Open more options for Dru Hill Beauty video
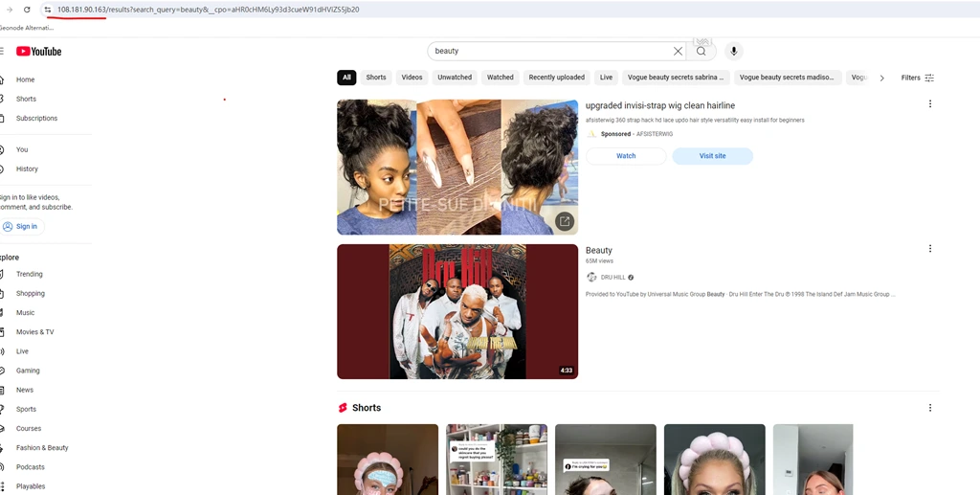980x495 pixels. (x=929, y=249)
